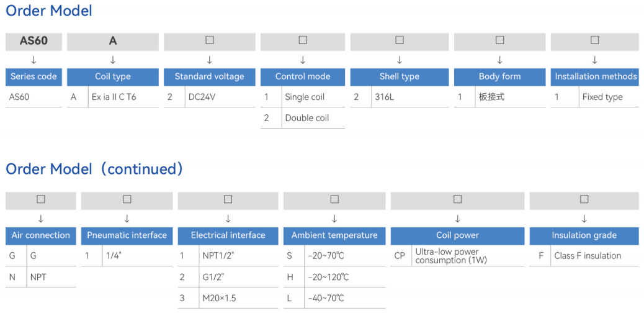Click the down arrow under AS60

34,60
